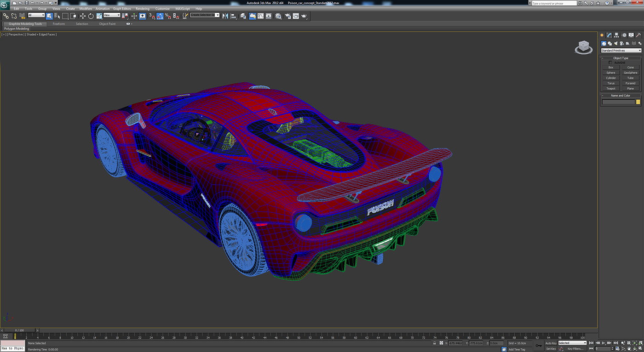Open the selection filter All dropdown
Screen dimensions: 644x352
[36, 15]
